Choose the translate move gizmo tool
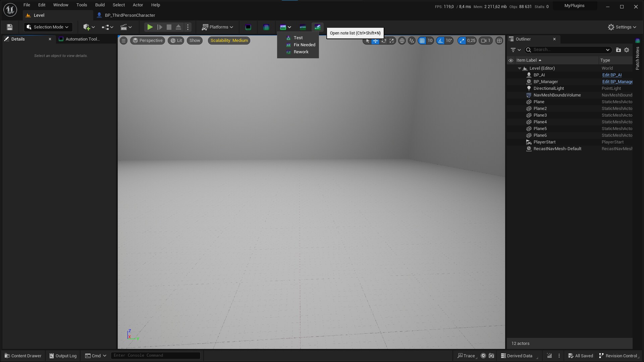The height and width of the screenshot is (362, 644). click(x=375, y=41)
